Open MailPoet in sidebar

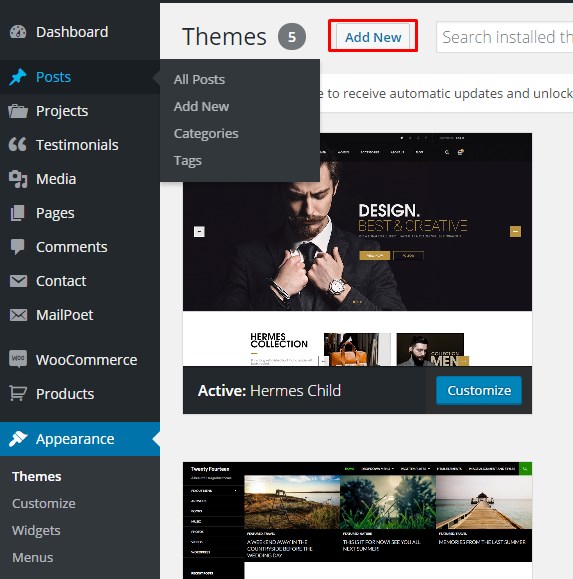tap(80, 315)
